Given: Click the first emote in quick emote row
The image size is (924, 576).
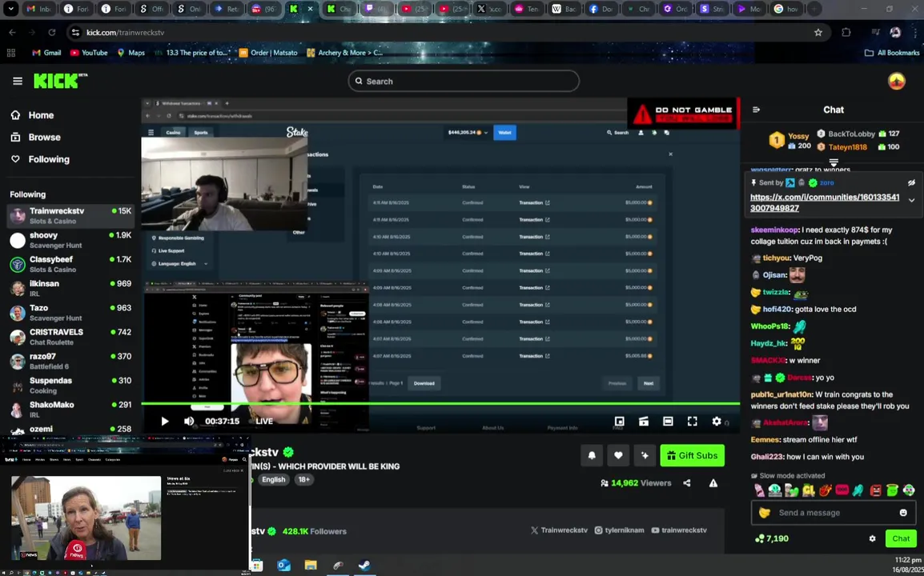Looking at the screenshot, I should point(759,490).
